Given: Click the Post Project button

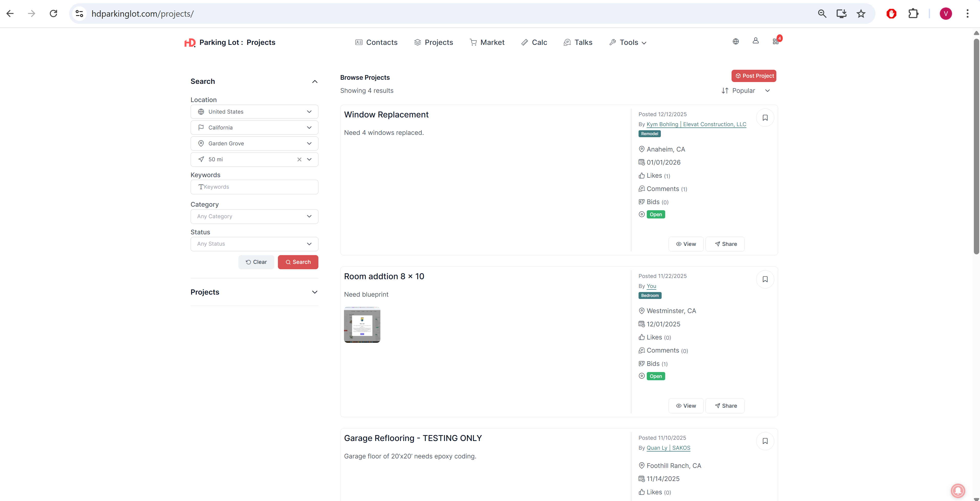Looking at the screenshot, I should (x=754, y=76).
